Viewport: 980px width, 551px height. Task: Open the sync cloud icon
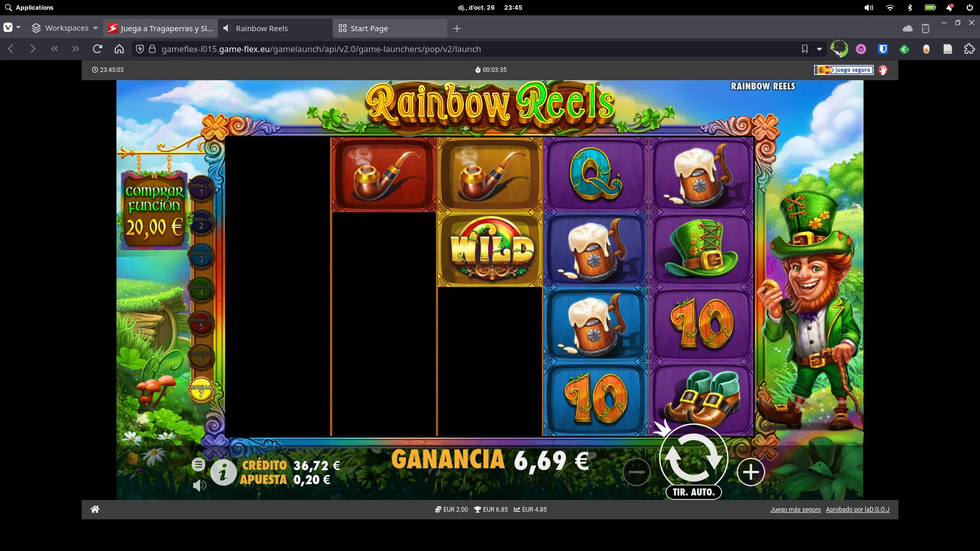click(x=907, y=29)
